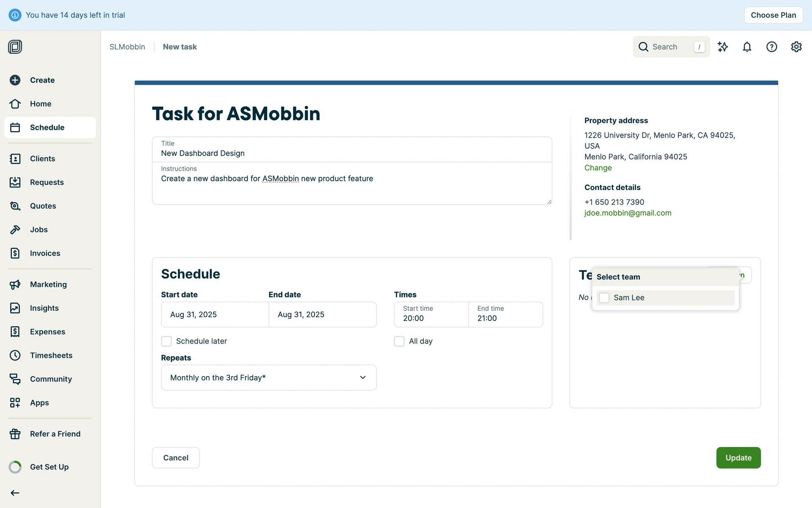This screenshot has height=508, width=812.
Task: Open the help question mark icon
Action: click(771, 47)
